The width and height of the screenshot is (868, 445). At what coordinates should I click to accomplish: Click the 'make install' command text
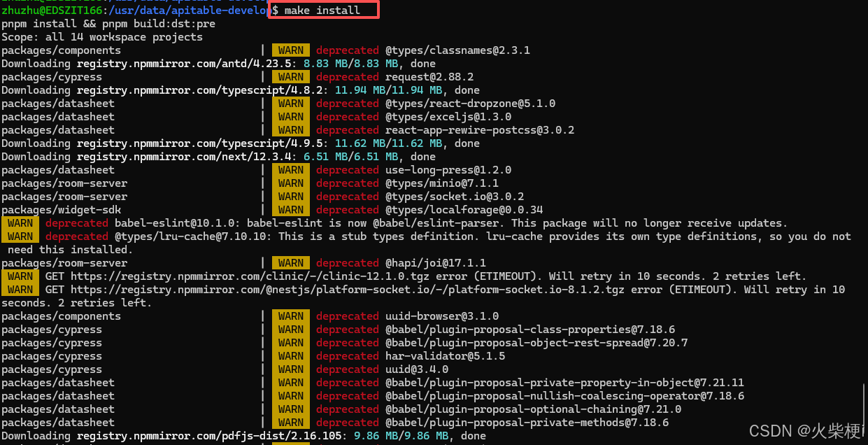(322, 10)
